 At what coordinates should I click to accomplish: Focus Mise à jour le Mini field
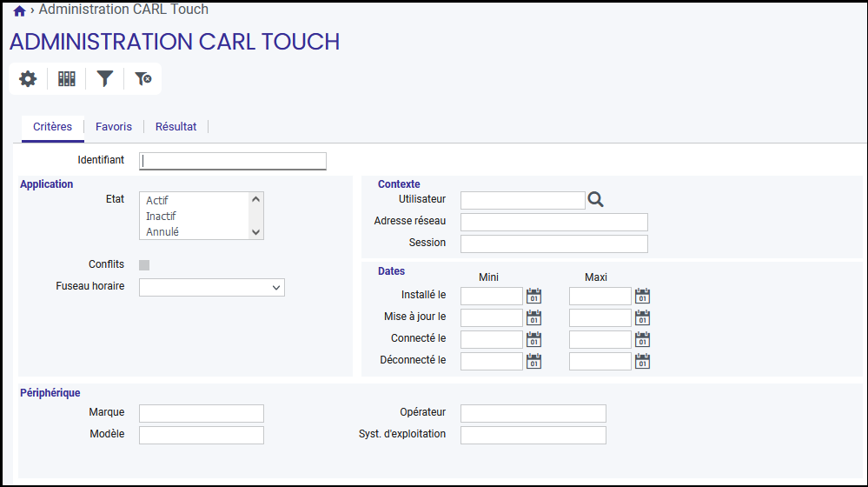click(x=492, y=317)
